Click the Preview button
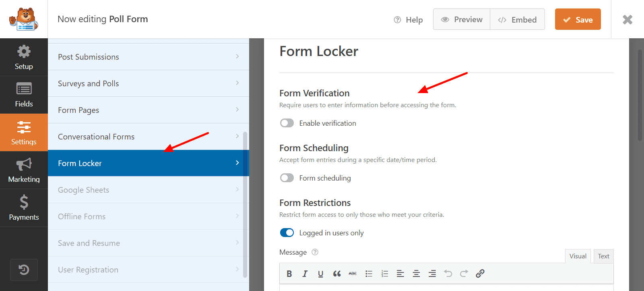 pyautogui.click(x=462, y=19)
